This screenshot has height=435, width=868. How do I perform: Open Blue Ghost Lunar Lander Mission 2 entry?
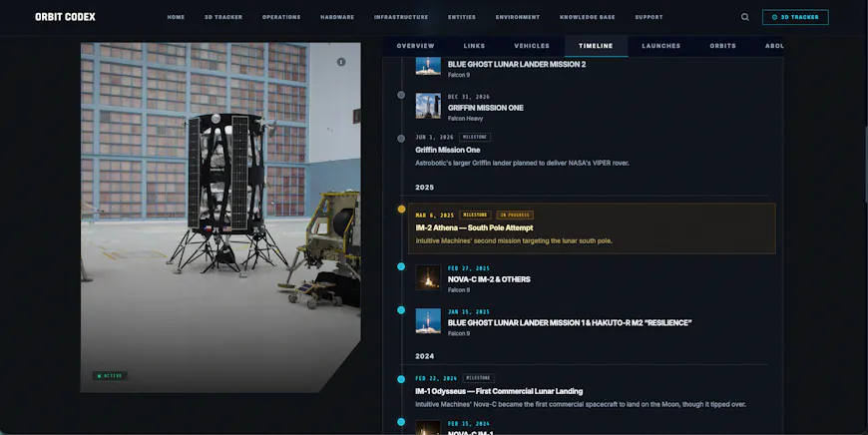point(517,64)
